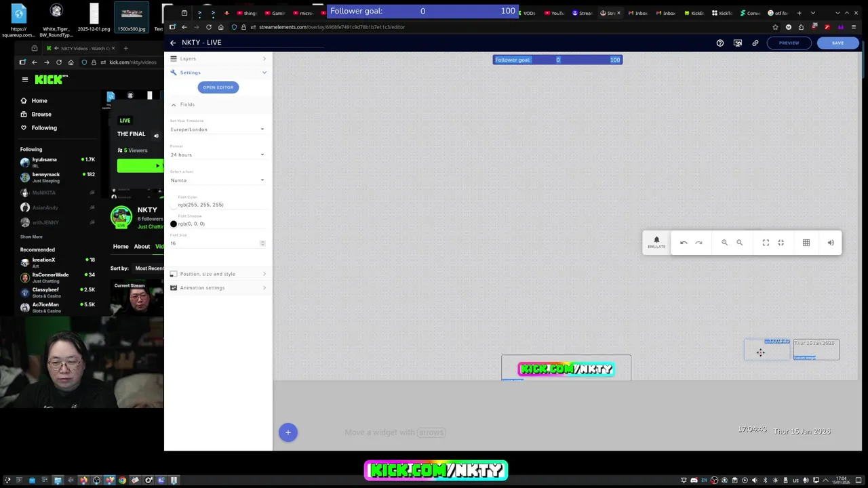Open the overlay monitor preview icon
This screenshot has height=488, width=868.
tap(738, 43)
